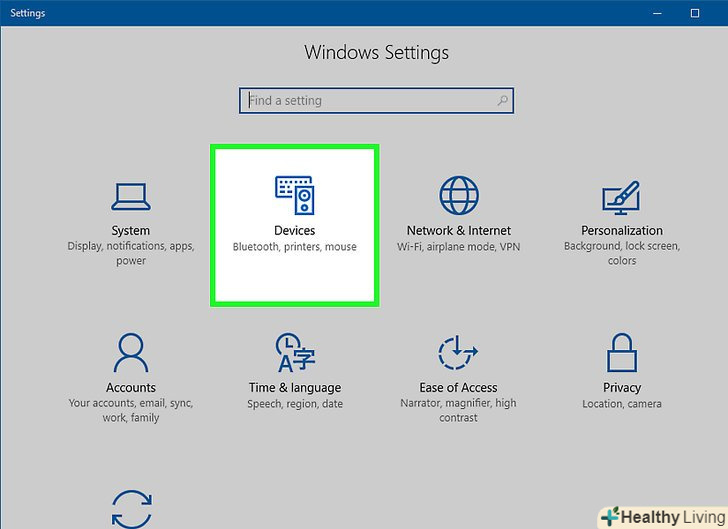Screen dimensions: 728x529
Task: Open the System laptop icon
Action: tap(130, 196)
